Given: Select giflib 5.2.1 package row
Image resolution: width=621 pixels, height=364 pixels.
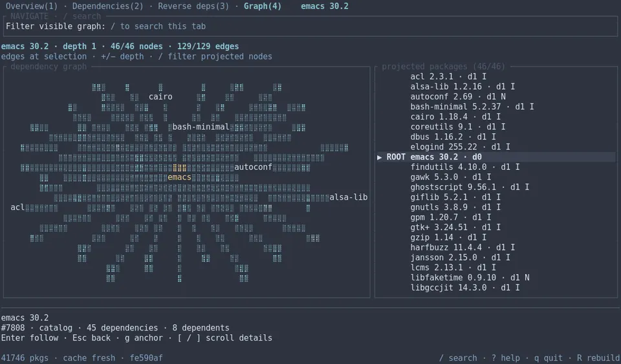Looking at the screenshot, I should [x=496, y=197].
